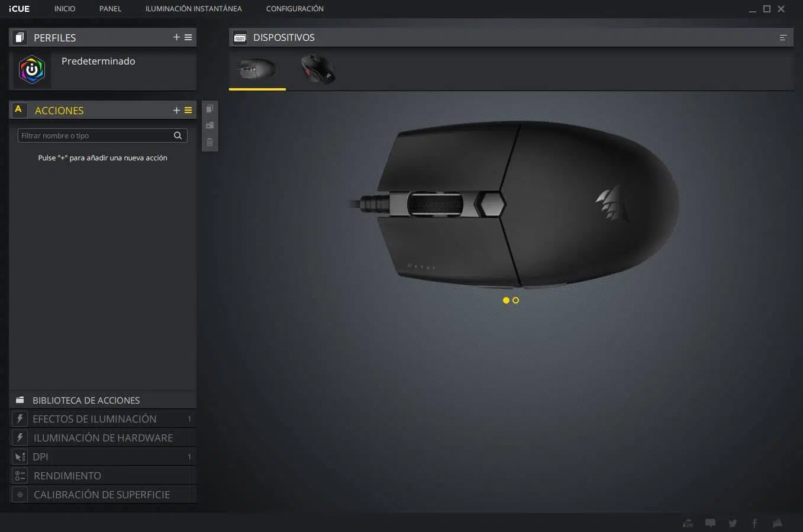Image resolution: width=803 pixels, height=532 pixels.
Task: Open the DPI section
Action: [104, 457]
